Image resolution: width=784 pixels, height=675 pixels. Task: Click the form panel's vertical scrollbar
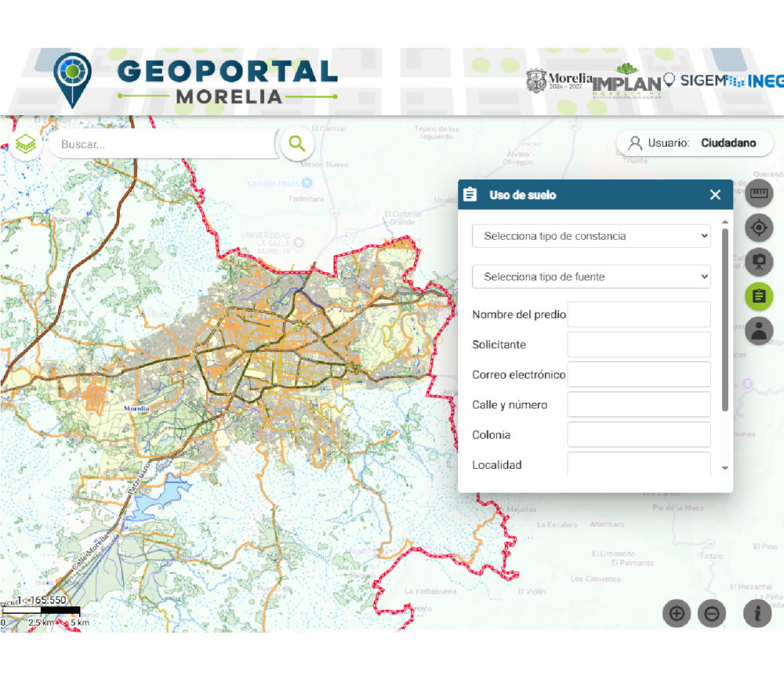(725, 321)
